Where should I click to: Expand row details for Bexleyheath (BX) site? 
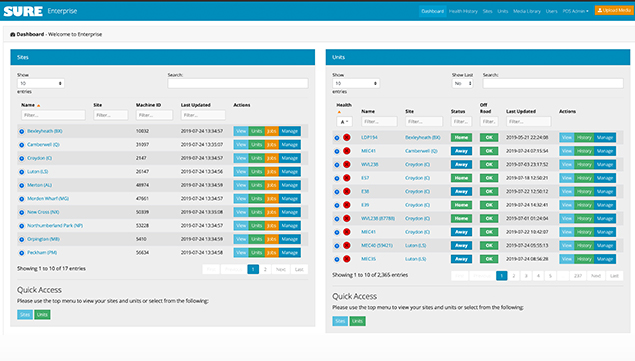tap(22, 131)
